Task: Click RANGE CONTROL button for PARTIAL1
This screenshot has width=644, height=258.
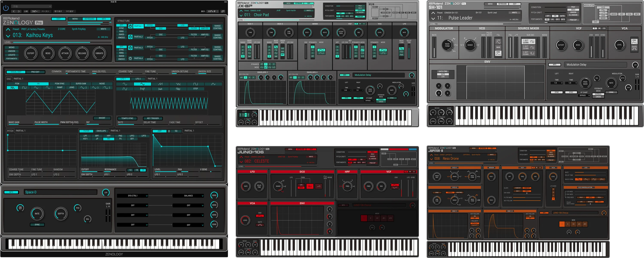Action: 217,27
